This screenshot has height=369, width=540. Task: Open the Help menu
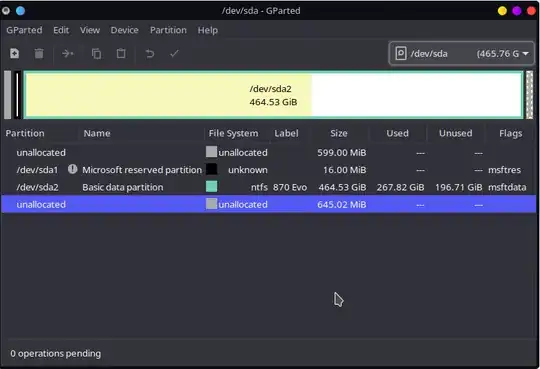coord(207,30)
